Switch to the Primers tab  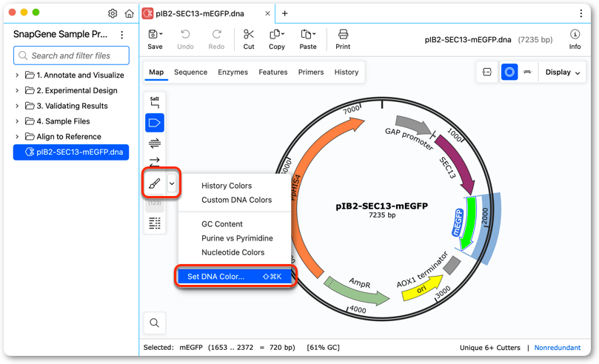click(x=311, y=72)
